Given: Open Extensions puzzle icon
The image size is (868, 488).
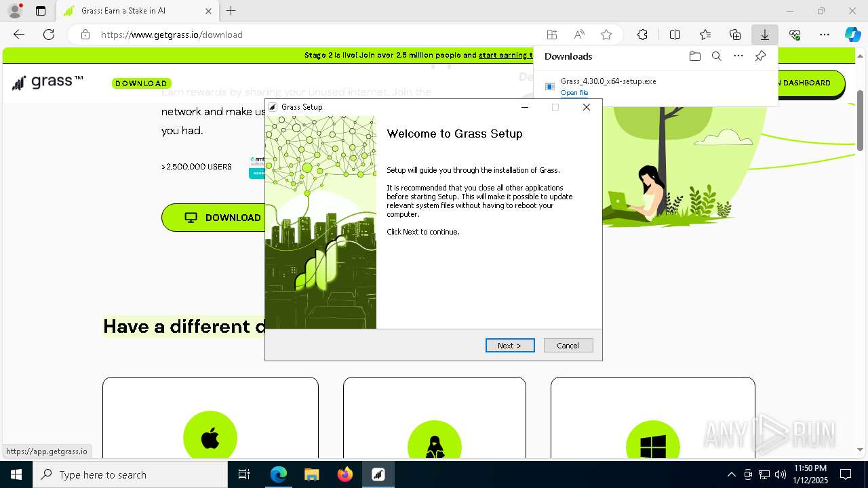Looking at the screenshot, I should click(x=642, y=35).
